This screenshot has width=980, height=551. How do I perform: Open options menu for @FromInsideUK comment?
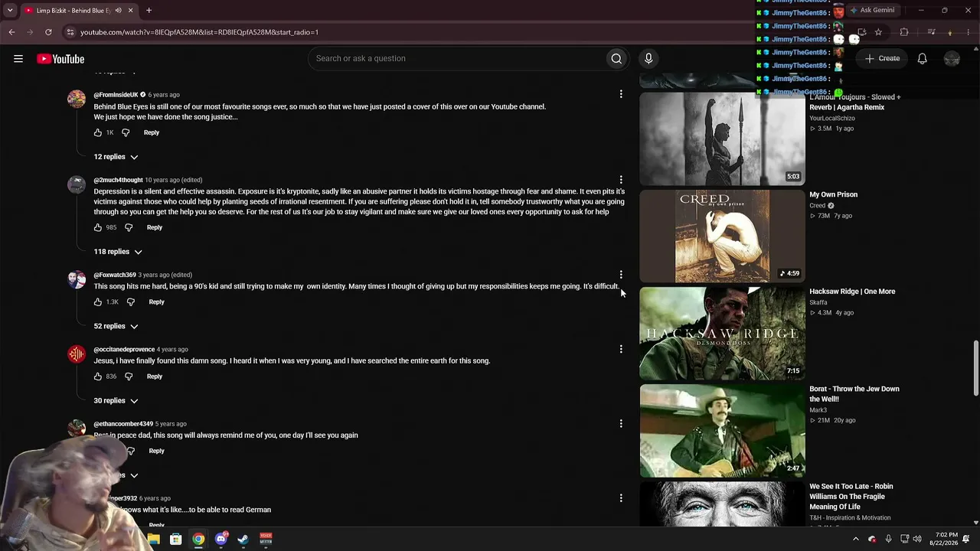point(621,94)
